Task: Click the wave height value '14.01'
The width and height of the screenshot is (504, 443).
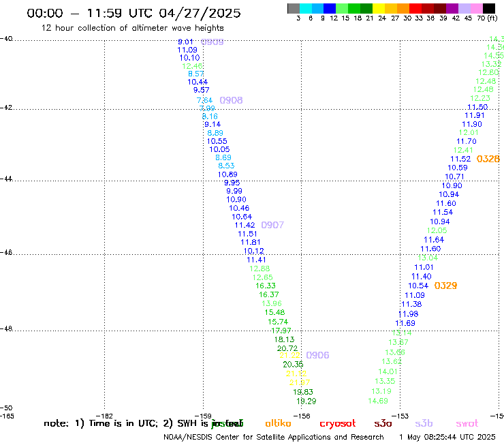Action: pyautogui.click(x=388, y=371)
